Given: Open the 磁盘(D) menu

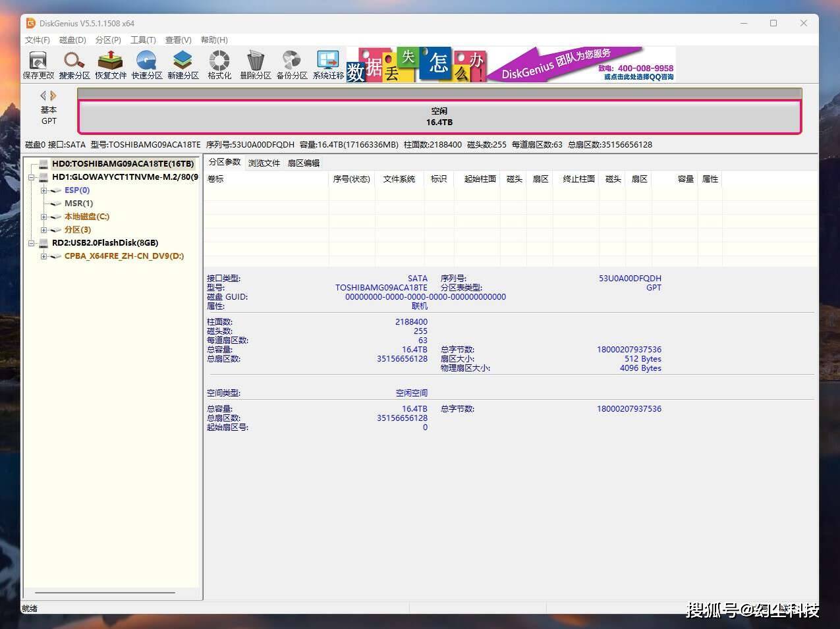Looking at the screenshot, I should pos(72,40).
